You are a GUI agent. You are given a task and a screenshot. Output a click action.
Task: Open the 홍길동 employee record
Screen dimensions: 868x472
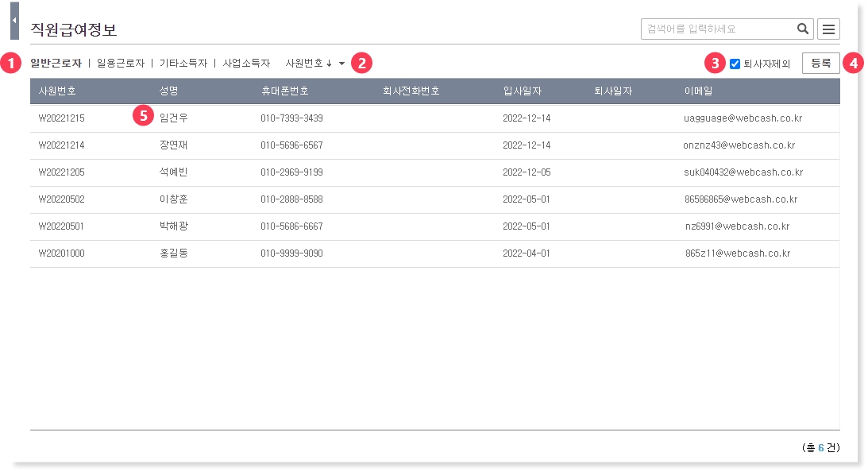click(173, 253)
